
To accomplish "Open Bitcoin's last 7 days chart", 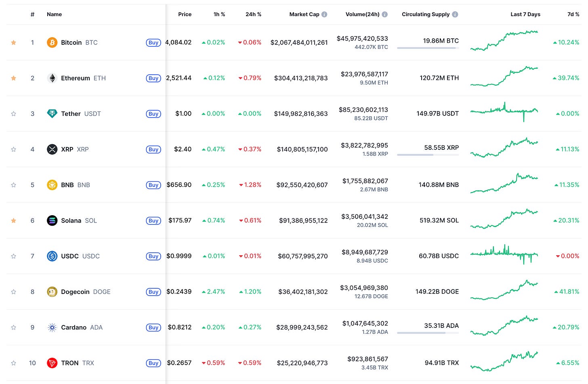I will click(504, 41).
